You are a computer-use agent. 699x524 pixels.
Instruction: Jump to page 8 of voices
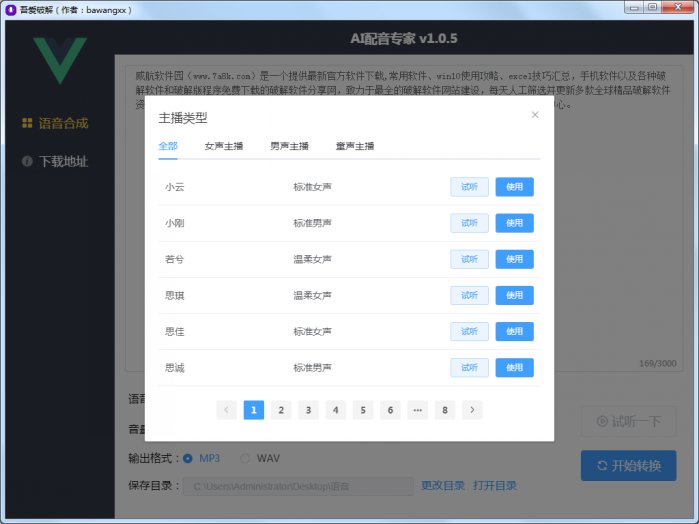(444, 409)
